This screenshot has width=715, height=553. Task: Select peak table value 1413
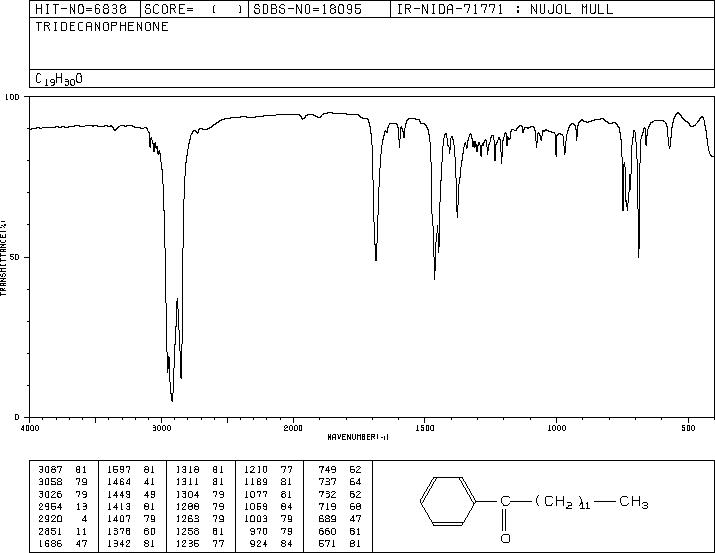119,506
